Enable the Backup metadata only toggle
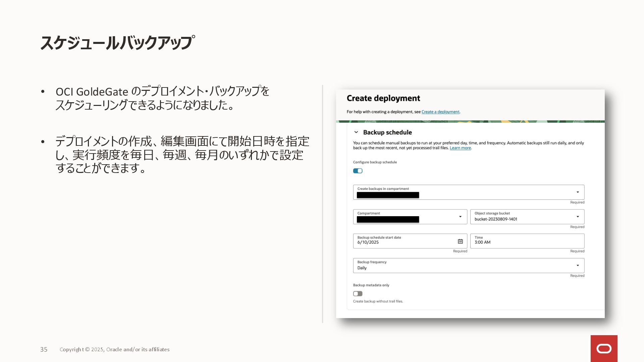Screen dimensions: 644x362 click(358, 294)
